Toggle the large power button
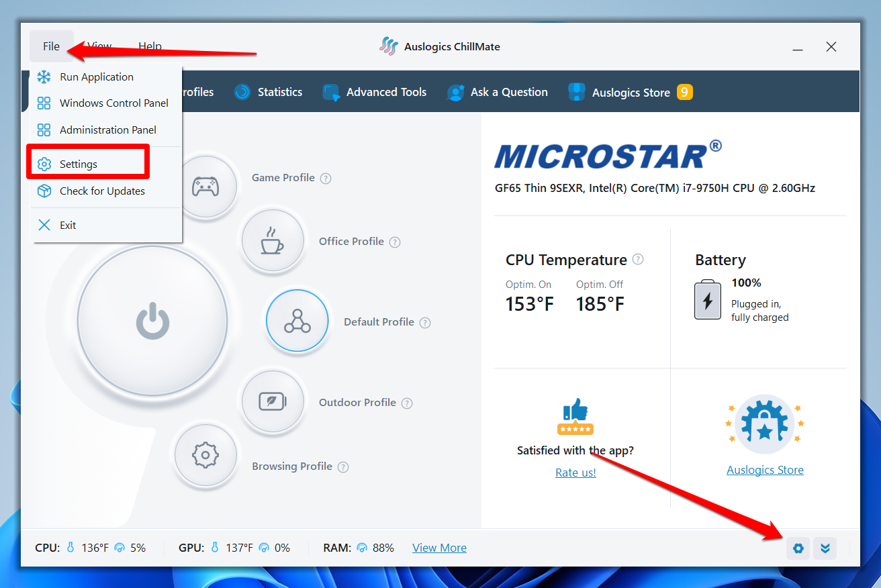The width and height of the screenshot is (881, 588). coord(152,320)
